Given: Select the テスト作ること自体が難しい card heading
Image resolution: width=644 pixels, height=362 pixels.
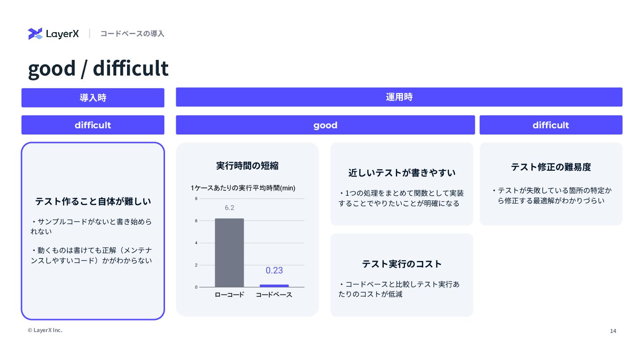Looking at the screenshot, I should [x=93, y=202].
